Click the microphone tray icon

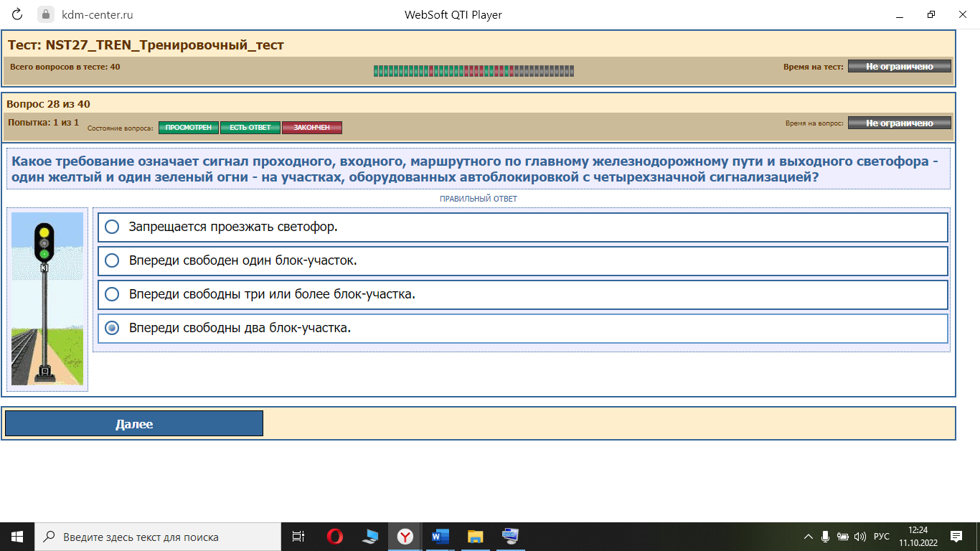(826, 536)
